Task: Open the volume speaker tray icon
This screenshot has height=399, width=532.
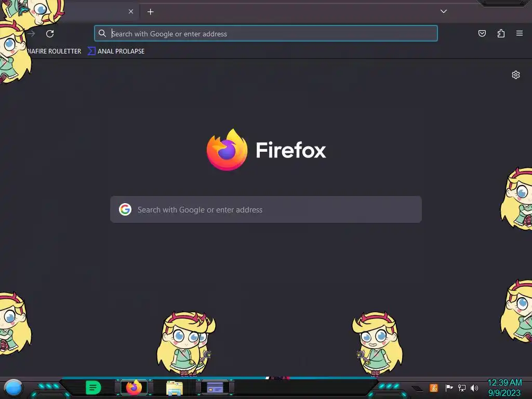Action: pos(474,388)
